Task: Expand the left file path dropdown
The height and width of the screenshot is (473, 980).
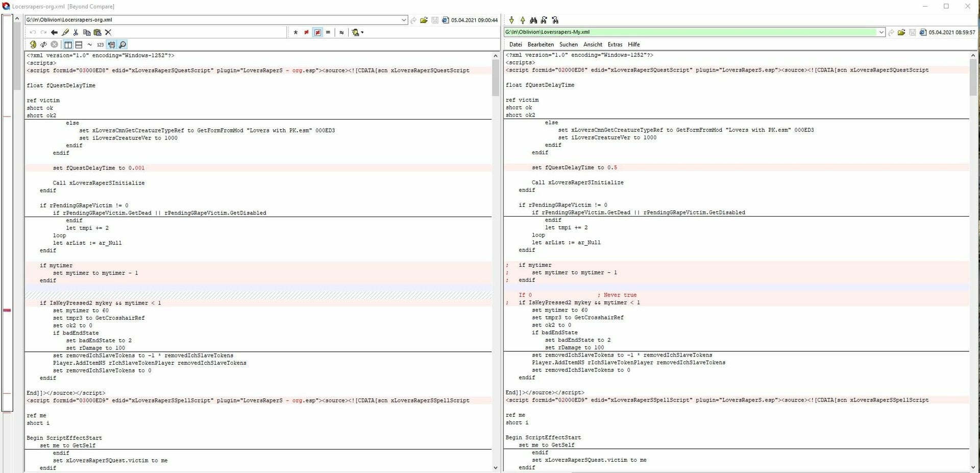Action: click(x=404, y=20)
